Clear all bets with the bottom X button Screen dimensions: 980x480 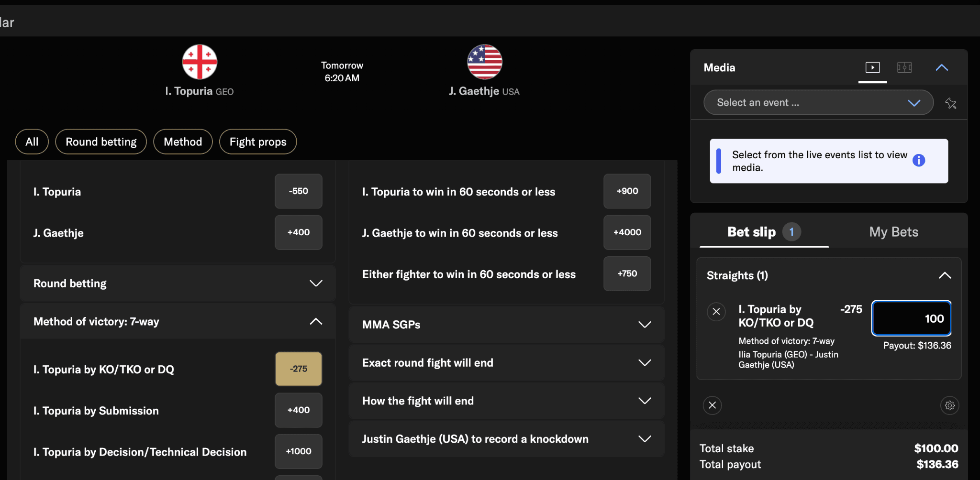coord(712,405)
